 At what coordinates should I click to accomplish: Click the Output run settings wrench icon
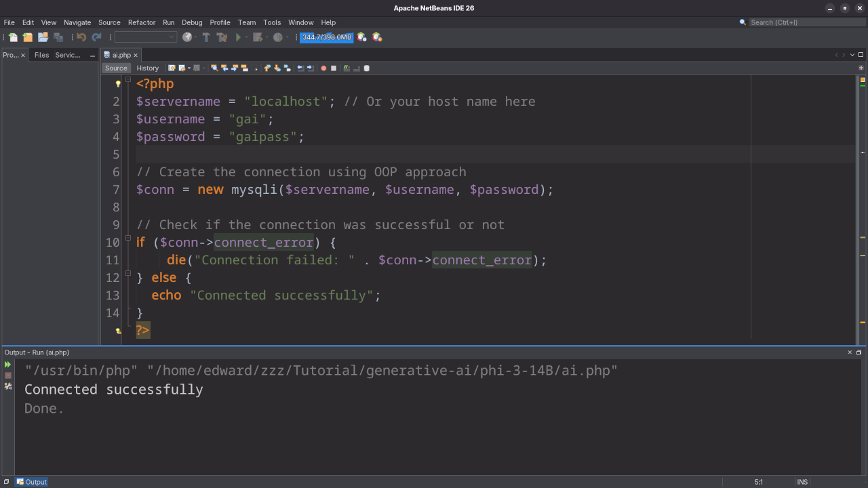coord(8,386)
